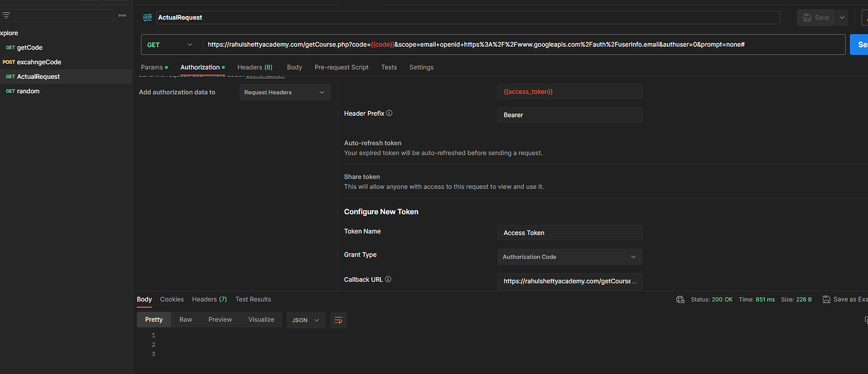
Task: Click the network info globe icon
Action: (680, 300)
